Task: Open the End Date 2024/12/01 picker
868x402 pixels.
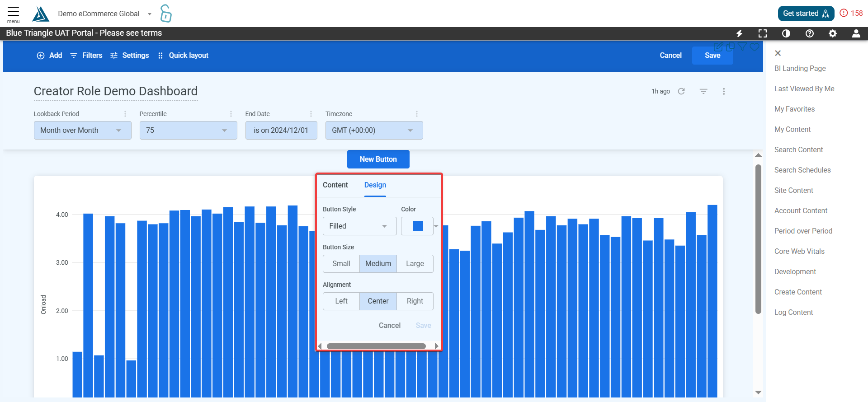Action: (281, 130)
